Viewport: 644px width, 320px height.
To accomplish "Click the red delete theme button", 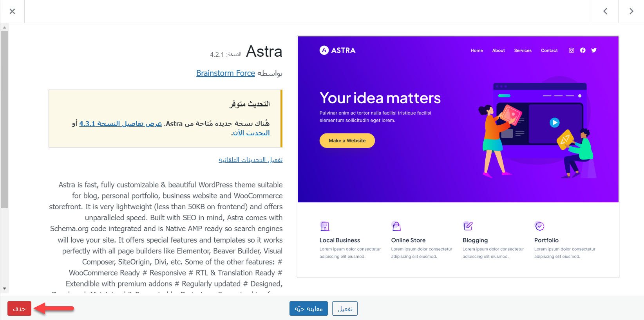I will (x=19, y=309).
